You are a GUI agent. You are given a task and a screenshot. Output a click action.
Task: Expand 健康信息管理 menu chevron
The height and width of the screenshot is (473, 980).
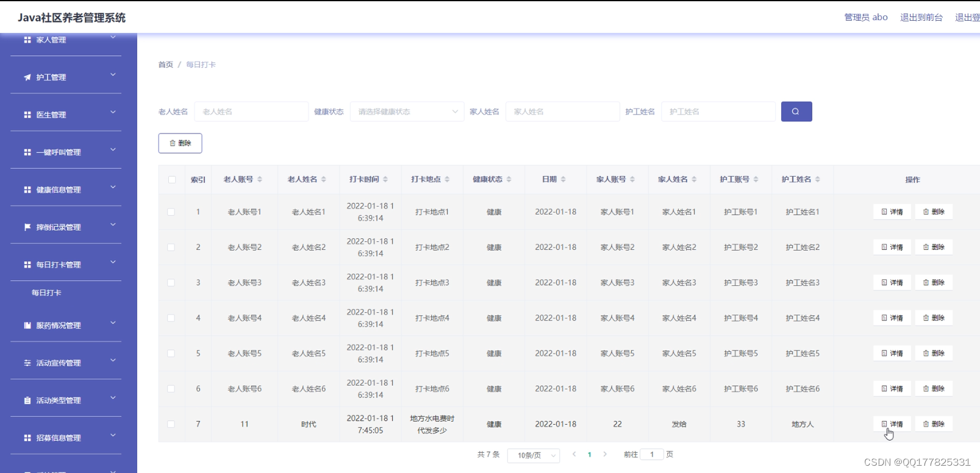[x=113, y=187]
